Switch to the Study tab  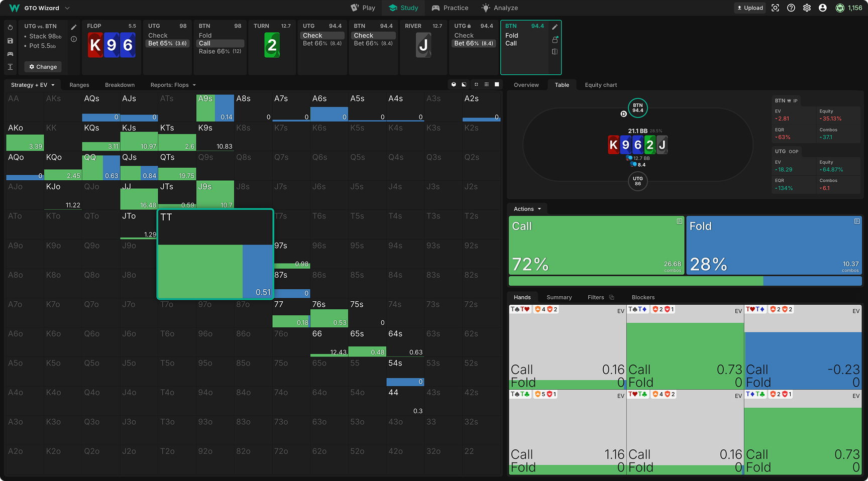pos(403,8)
